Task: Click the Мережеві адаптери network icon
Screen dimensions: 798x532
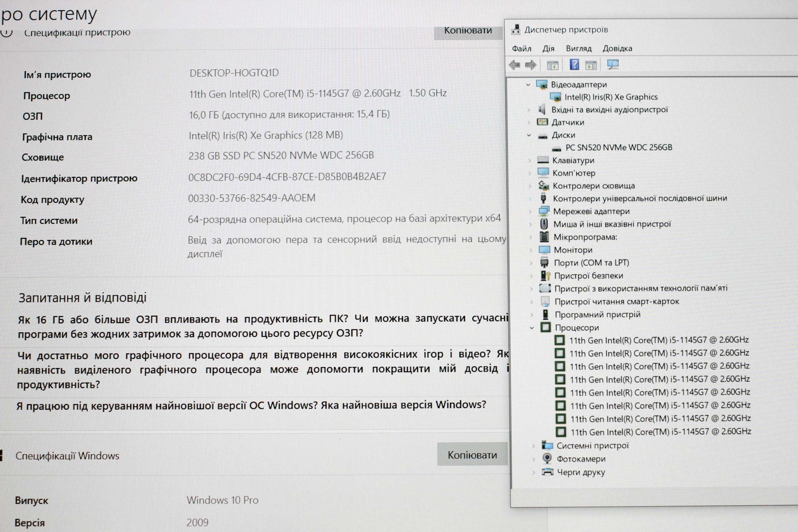Action: 544,211
